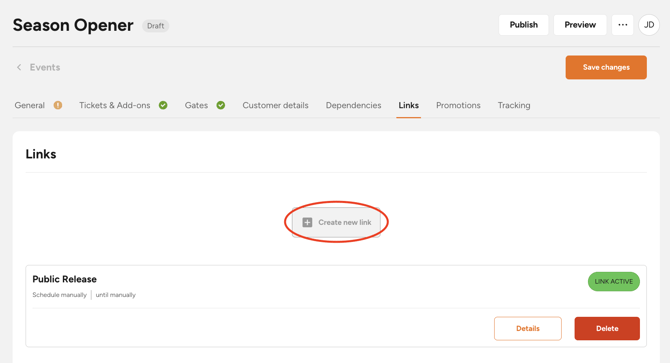Click the Links section heading
The width and height of the screenshot is (670, 363).
(x=41, y=154)
